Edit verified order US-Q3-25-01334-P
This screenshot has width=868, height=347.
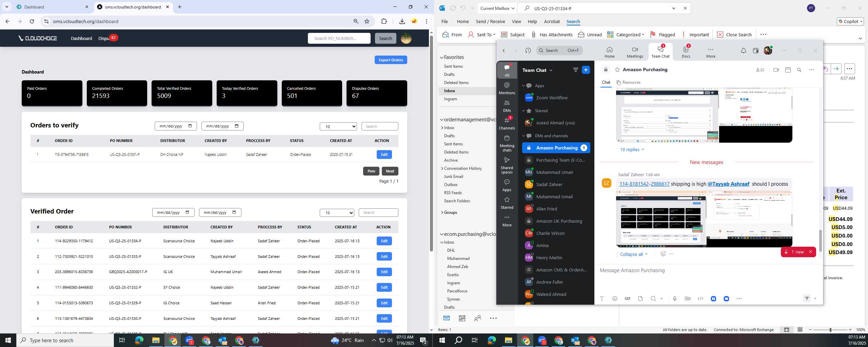[x=384, y=241]
